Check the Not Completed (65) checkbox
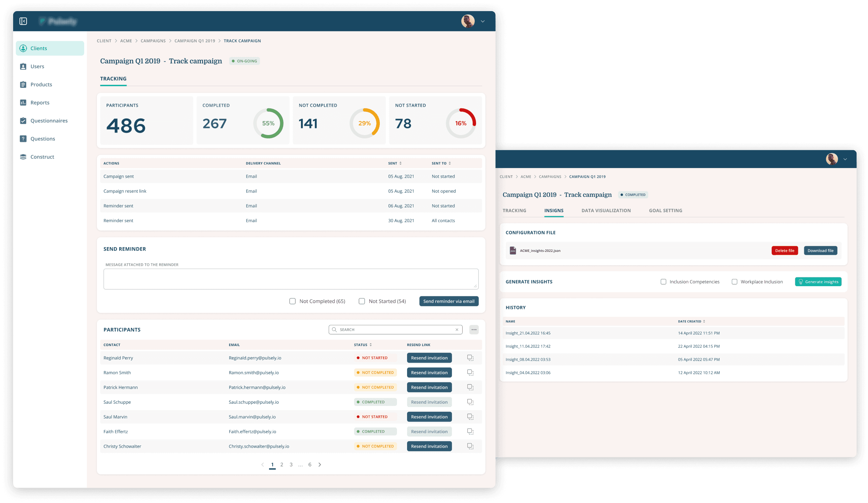 (293, 301)
